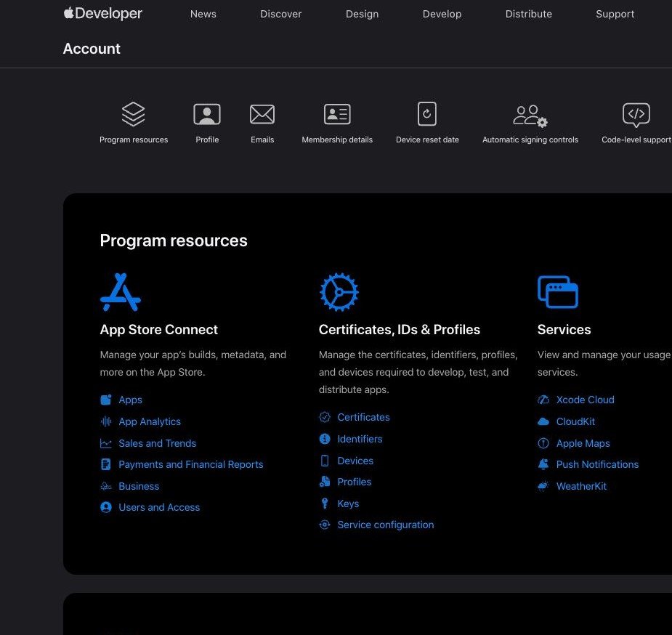The image size is (672, 635).
Task: Open the Support menu item
Action: point(615,14)
